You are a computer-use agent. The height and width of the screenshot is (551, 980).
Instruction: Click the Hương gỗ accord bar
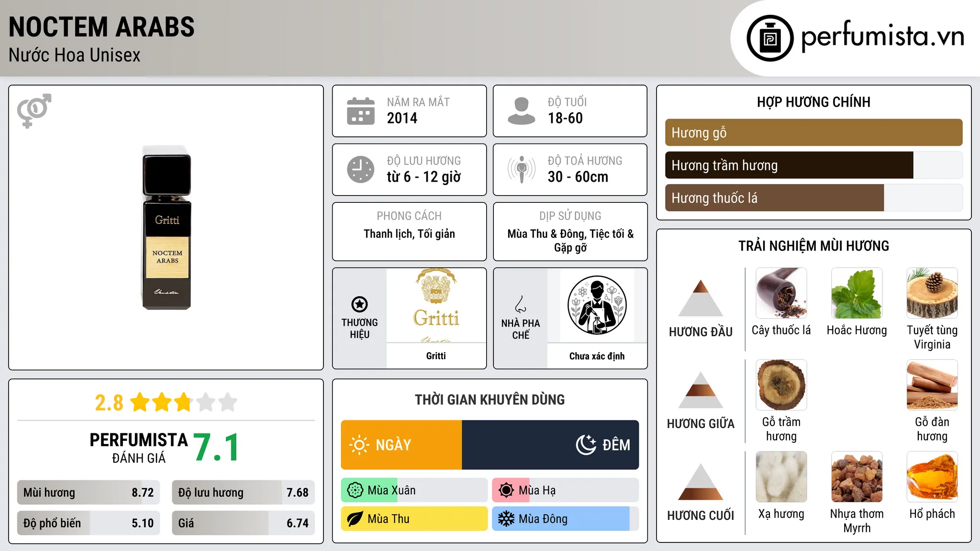(x=814, y=132)
